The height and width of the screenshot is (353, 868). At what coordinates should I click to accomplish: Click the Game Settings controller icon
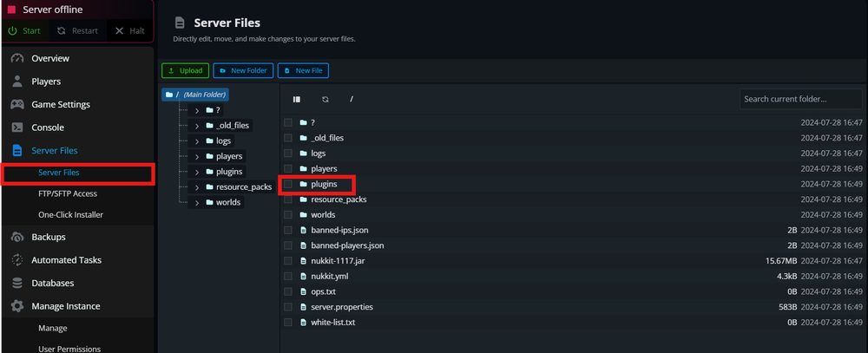[x=16, y=104]
